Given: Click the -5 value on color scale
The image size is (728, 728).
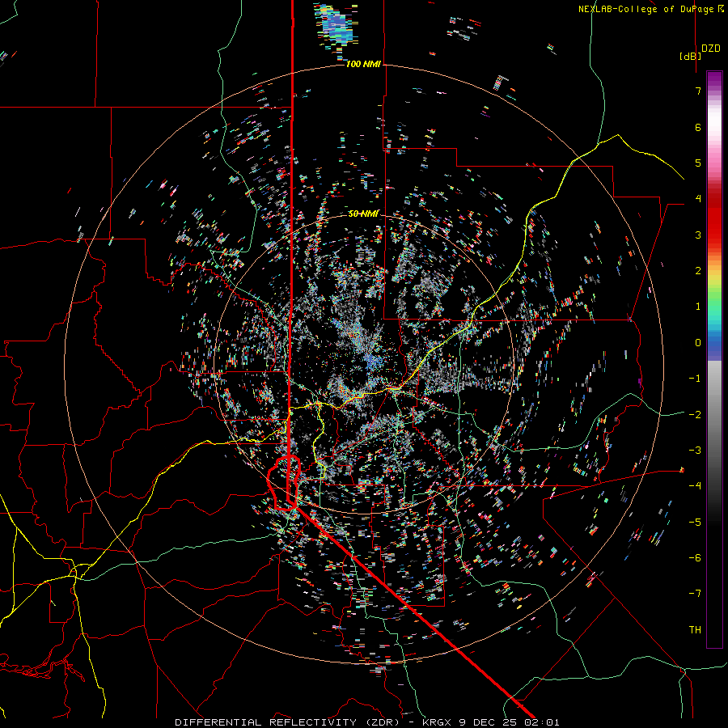Looking at the screenshot, I should [x=695, y=523].
